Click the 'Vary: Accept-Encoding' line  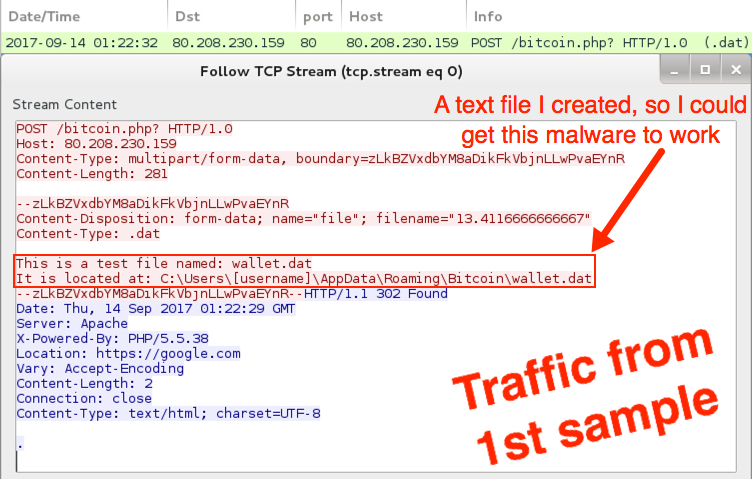(100, 368)
